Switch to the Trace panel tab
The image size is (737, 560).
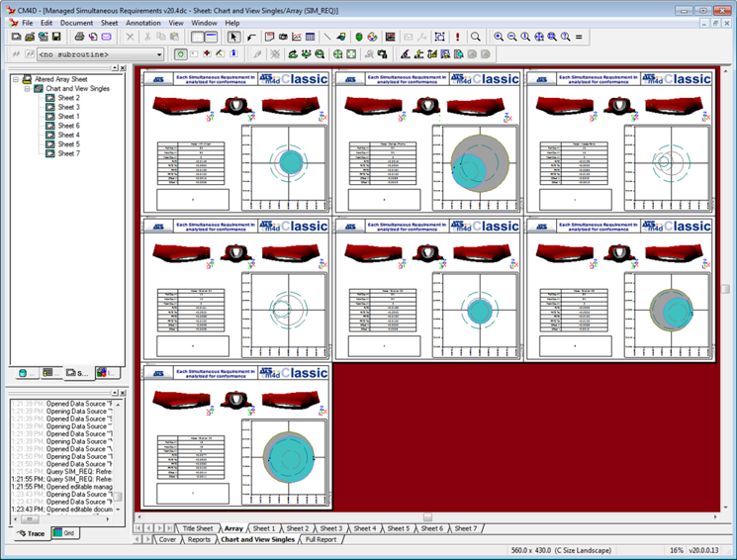click(32, 533)
